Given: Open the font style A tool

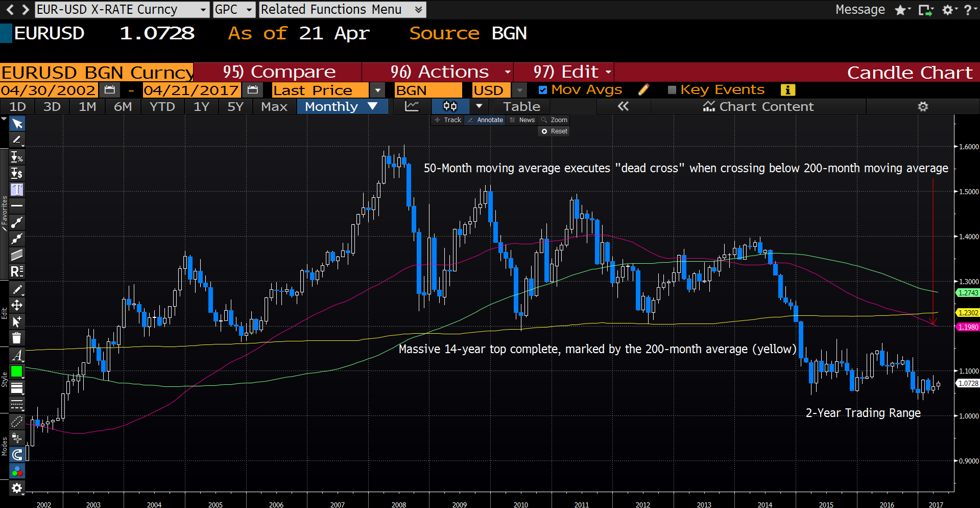Looking at the screenshot, I should coord(17,355).
